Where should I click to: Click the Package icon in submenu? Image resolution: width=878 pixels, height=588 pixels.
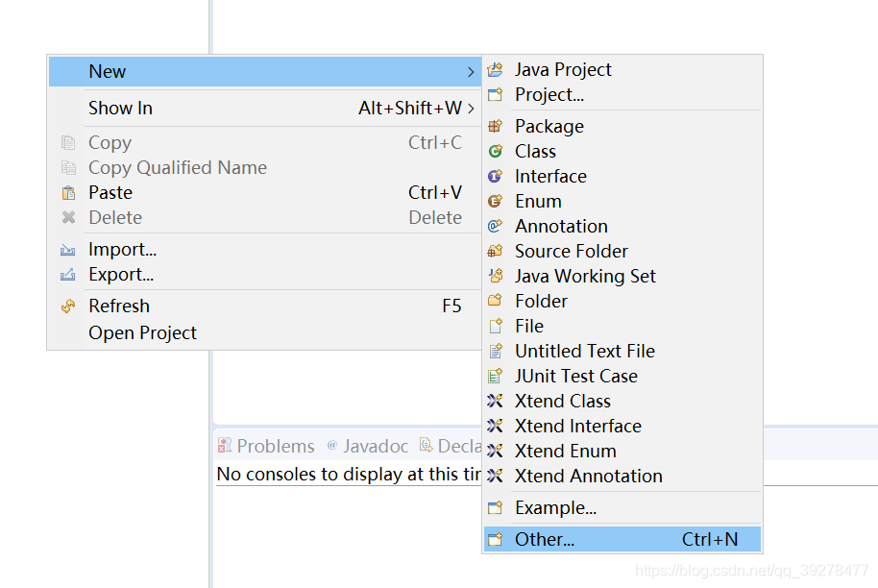495,126
